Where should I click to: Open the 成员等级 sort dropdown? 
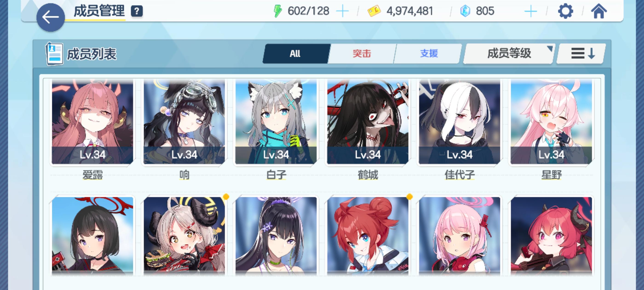click(x=509, y=54)
